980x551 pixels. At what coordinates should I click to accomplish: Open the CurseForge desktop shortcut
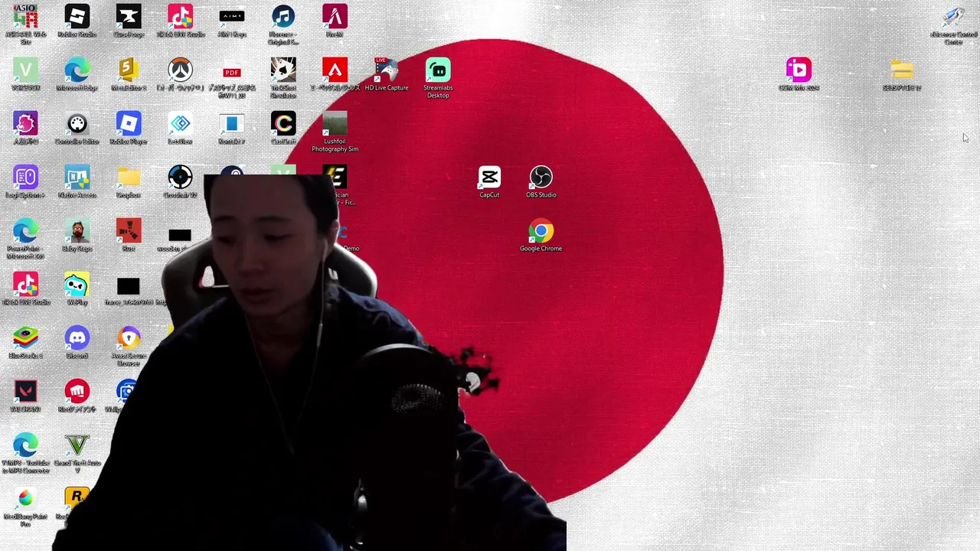(x=129, y=17)
